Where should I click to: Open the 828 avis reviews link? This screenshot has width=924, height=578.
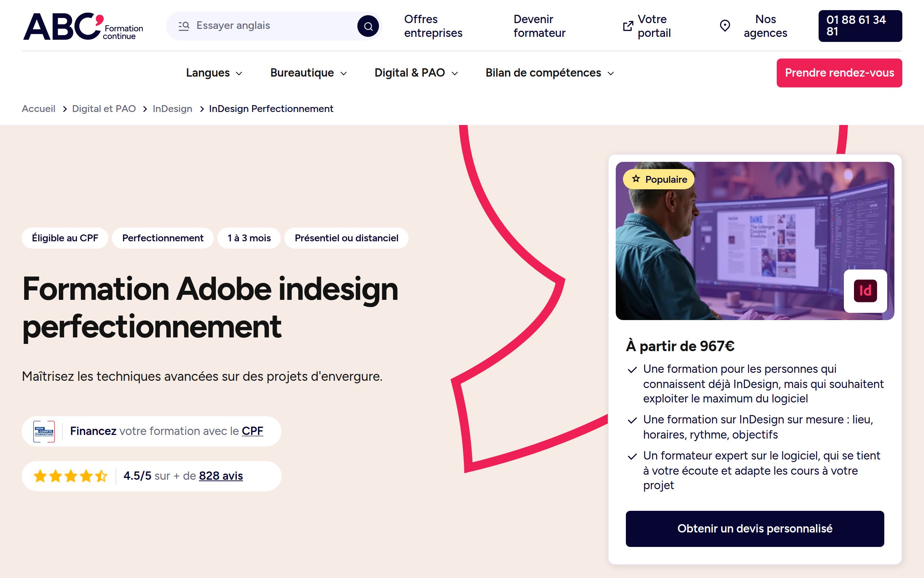pyautogui.click(x=221, y=476)
